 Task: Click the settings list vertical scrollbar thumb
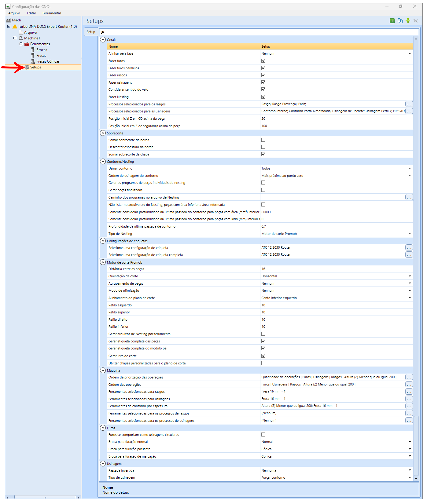pyautogui.click(x=416, y=446)
